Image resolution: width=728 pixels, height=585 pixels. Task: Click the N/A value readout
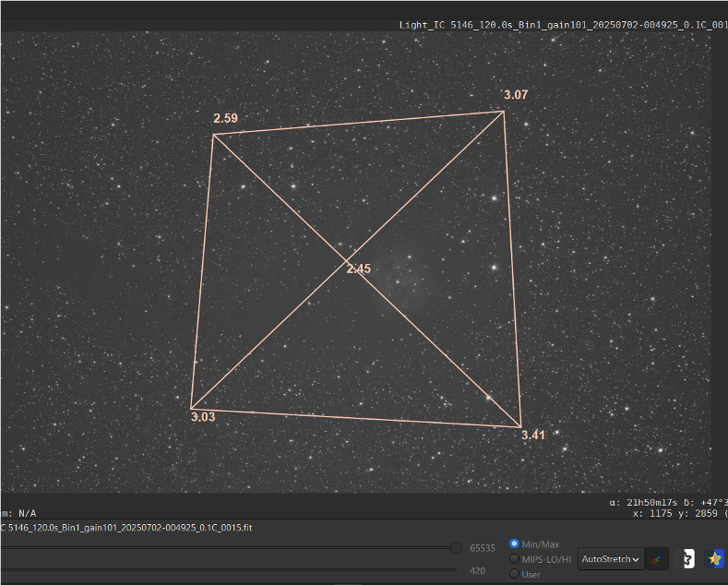[27, 513]
